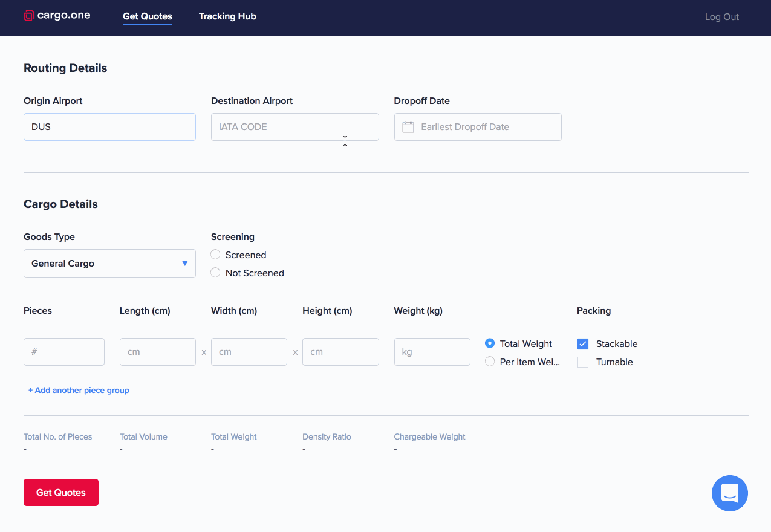Click the calendar icon in Dropoff Date
The image size is (771, 532).
click(x=408, y=127)
